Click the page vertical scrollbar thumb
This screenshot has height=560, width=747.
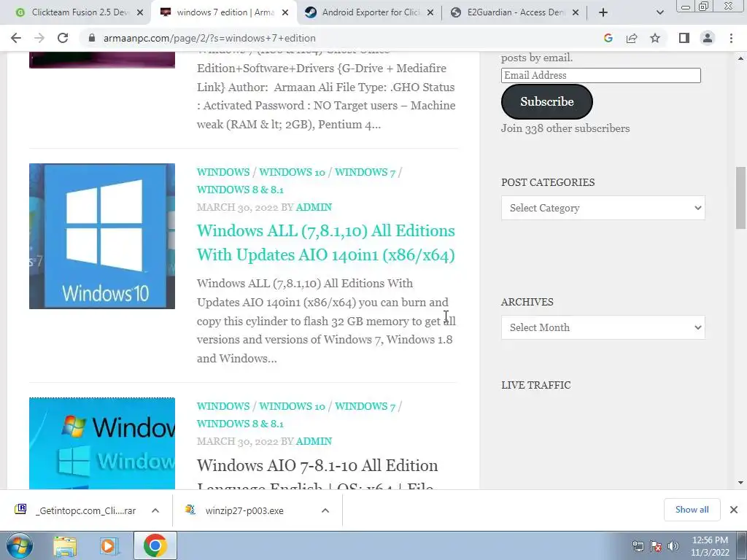[x=740, y=197]
